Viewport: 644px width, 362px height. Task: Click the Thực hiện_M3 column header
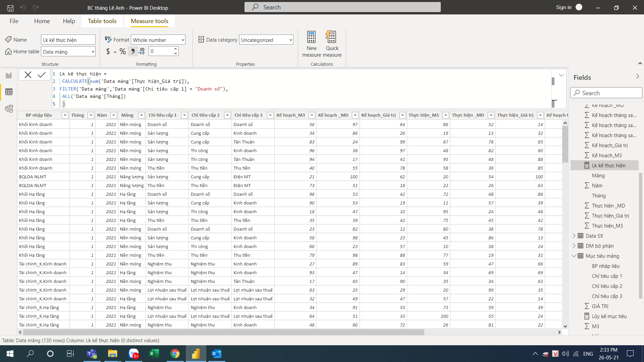[424, 115]
